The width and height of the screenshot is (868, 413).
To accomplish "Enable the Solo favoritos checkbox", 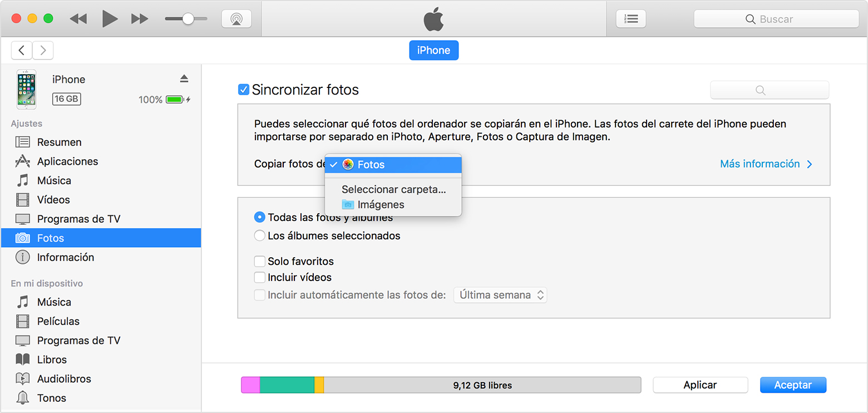I will point(259,261).
